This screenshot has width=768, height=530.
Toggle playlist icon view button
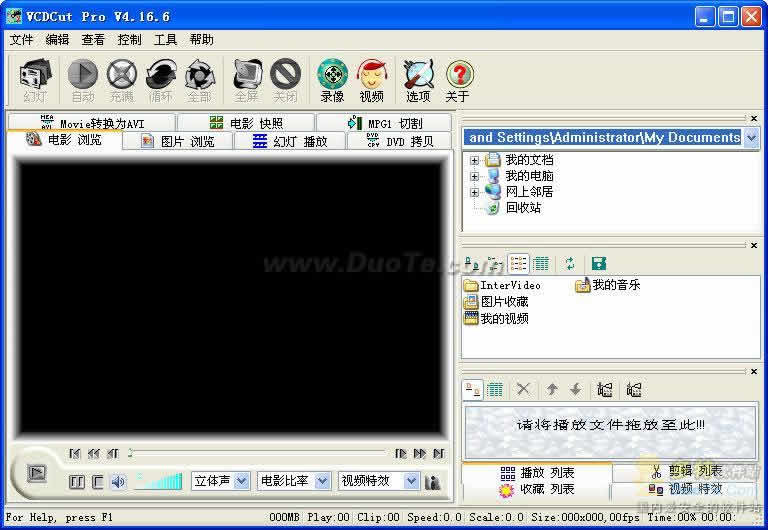[473, 390]
